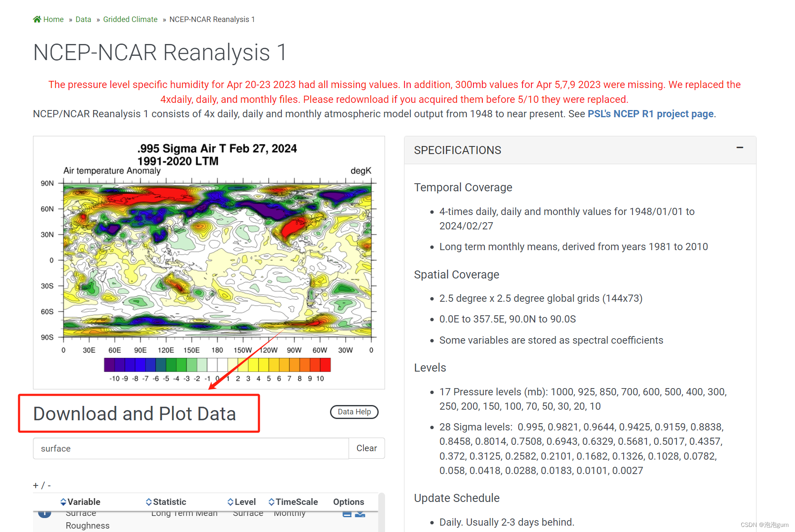Click NCEP-NCAR Reanalysis 1 breadcrumb text
This screenshot has width=795, height=532.
[212, 19]
